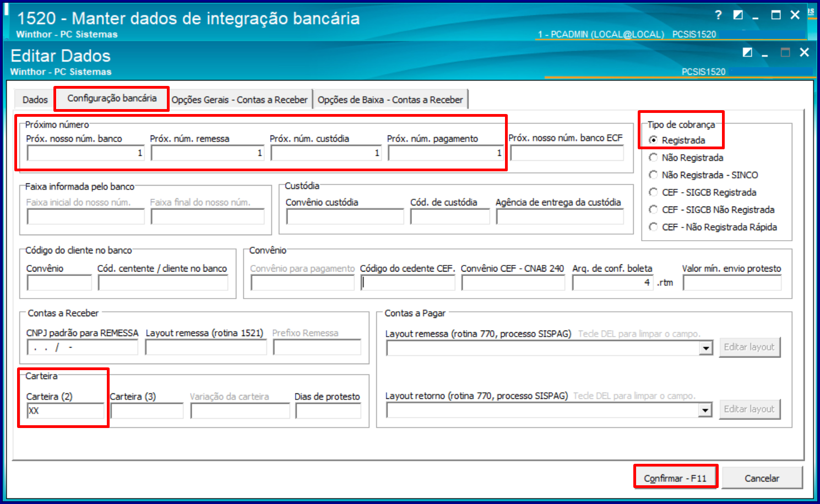The width and height of the screenshot is (820, 504).
Task: Click Próx. nosso núm. banco ECF field
Action: pos(567,153)
